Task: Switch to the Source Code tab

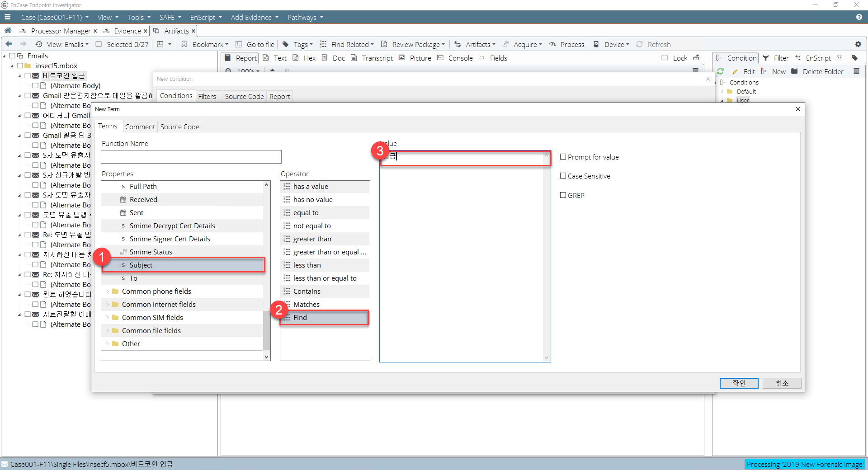Action: 179,127
